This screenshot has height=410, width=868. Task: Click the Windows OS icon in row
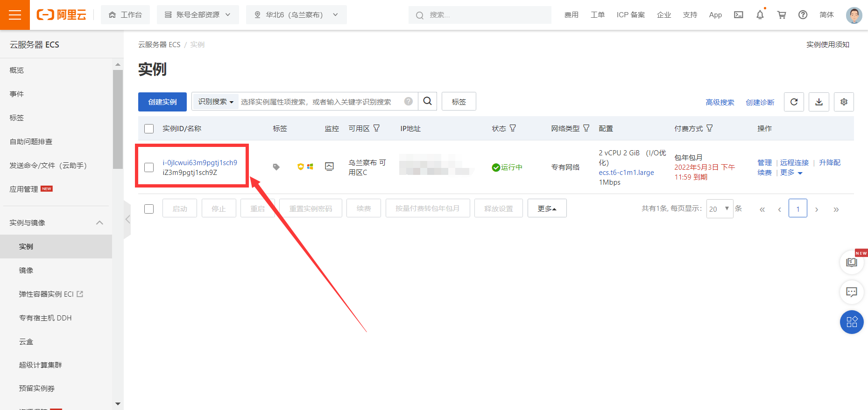coord(310,167)
